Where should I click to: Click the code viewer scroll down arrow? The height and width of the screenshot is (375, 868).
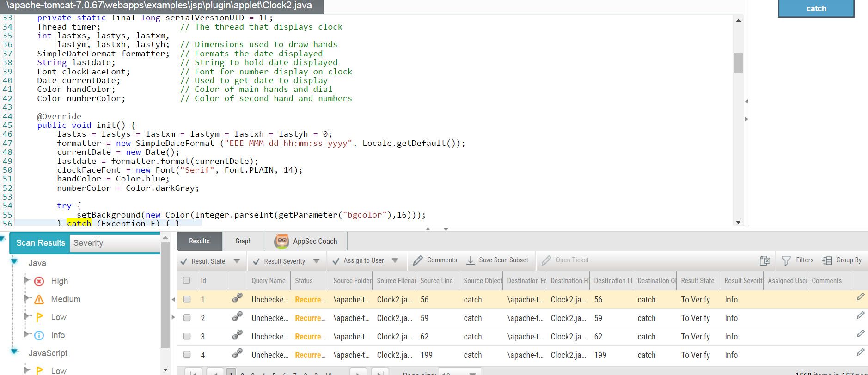pos(738,222)
